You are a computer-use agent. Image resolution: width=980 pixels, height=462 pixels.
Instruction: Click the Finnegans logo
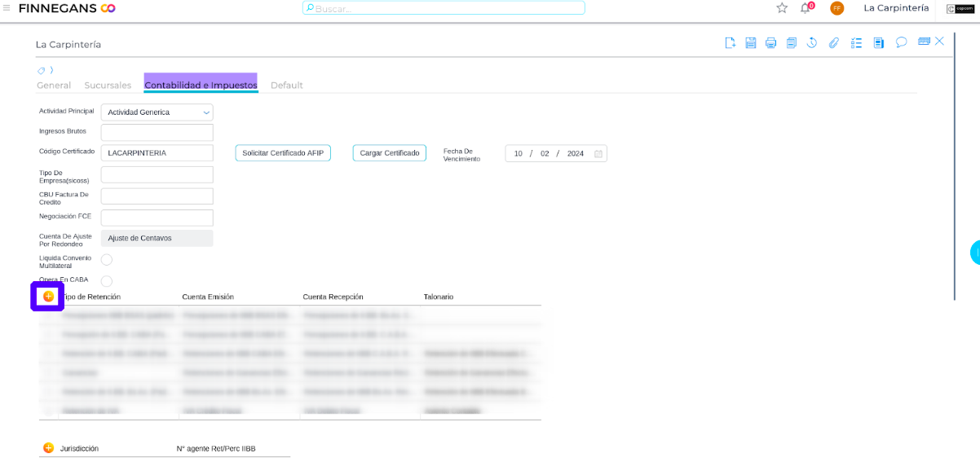click(67, 8)
